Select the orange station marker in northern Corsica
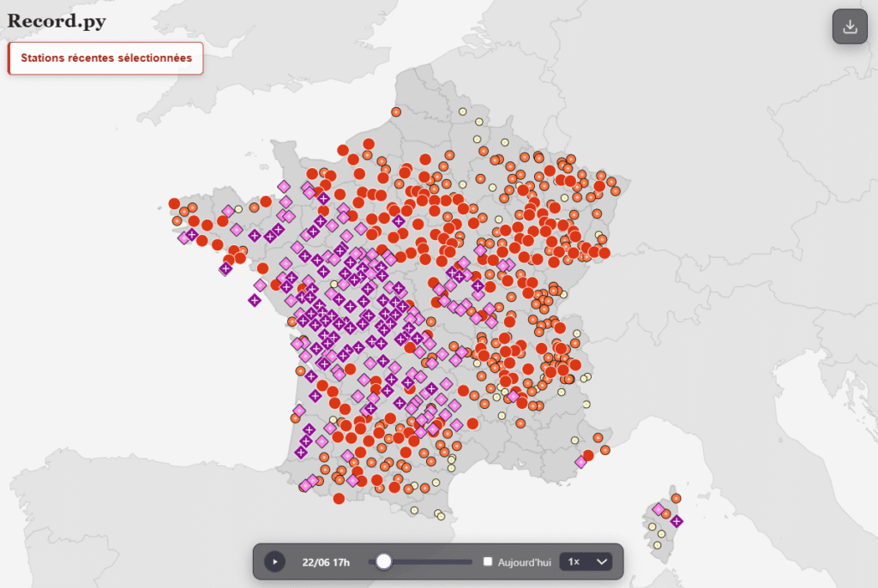The image size is (878, 588). pyautogui.click(x=676, y=498)
